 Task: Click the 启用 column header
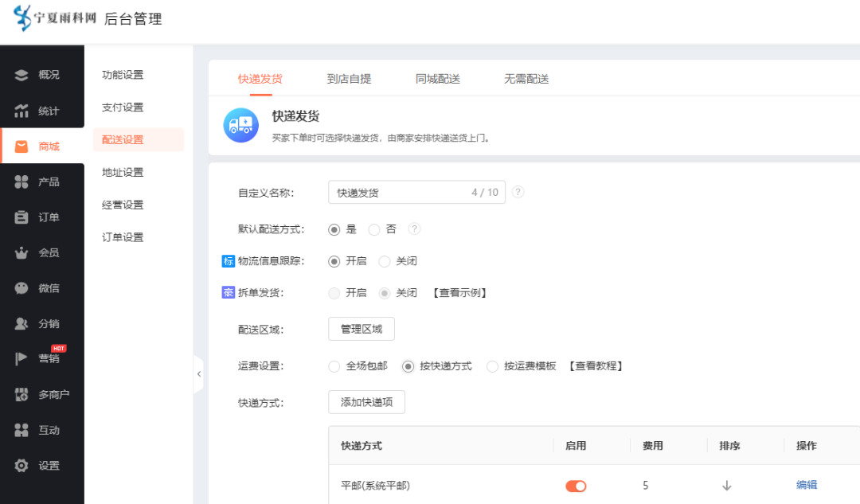click(576, 446)
